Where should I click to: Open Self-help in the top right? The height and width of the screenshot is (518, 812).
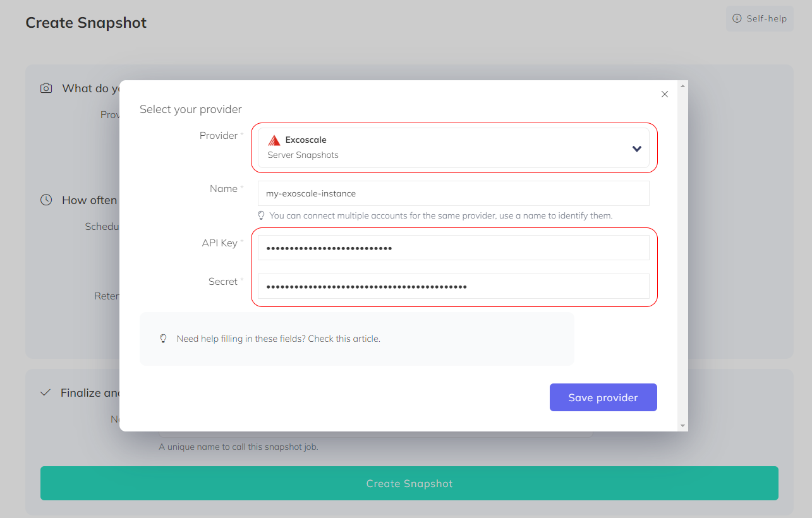[x=760, y=18]
